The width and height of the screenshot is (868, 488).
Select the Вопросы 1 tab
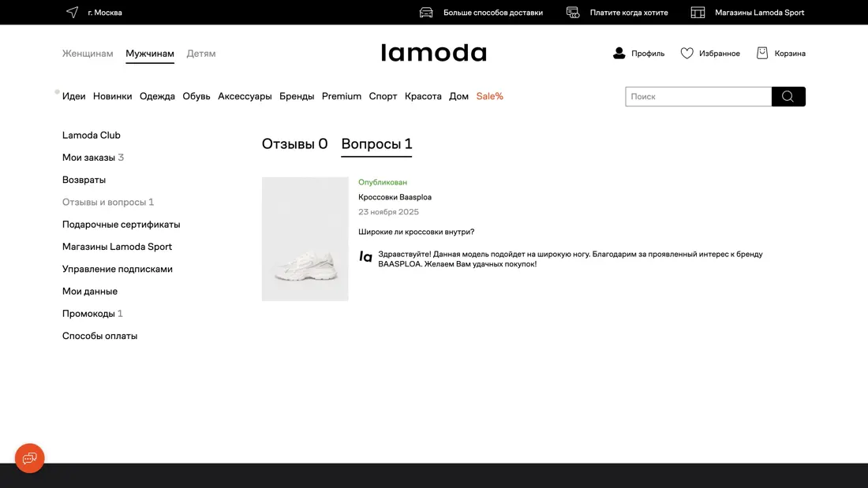tap(376, 143)
